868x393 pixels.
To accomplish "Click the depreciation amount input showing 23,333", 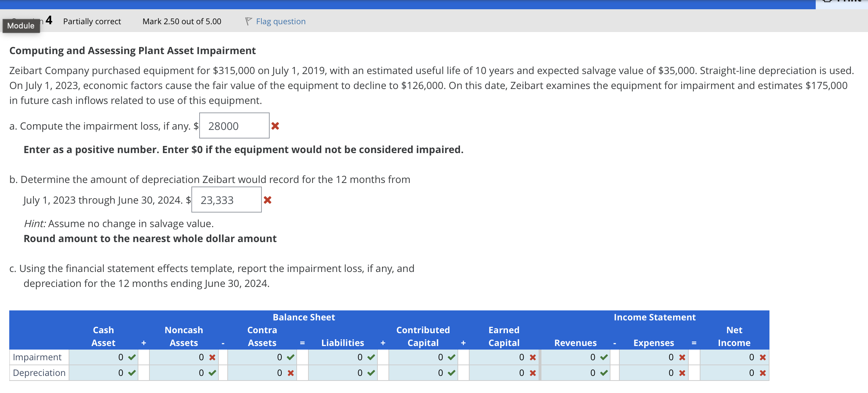I will pyautogui.click(x=226, y=200).
